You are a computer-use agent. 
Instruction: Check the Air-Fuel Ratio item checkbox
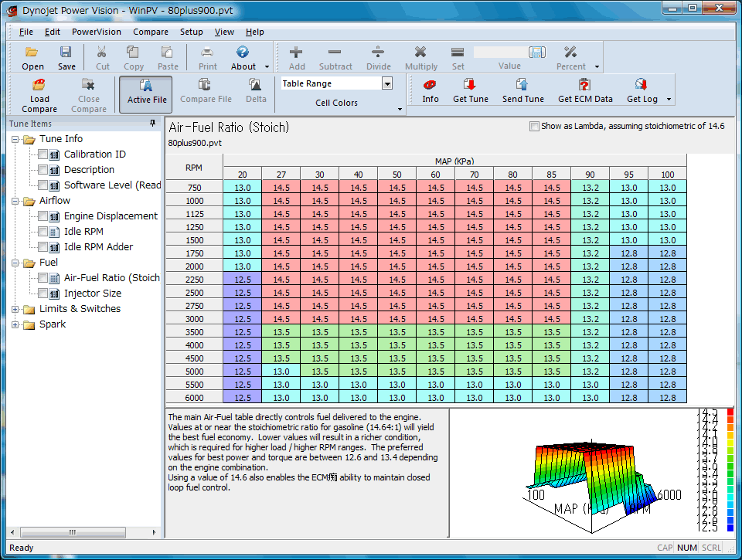43,277
